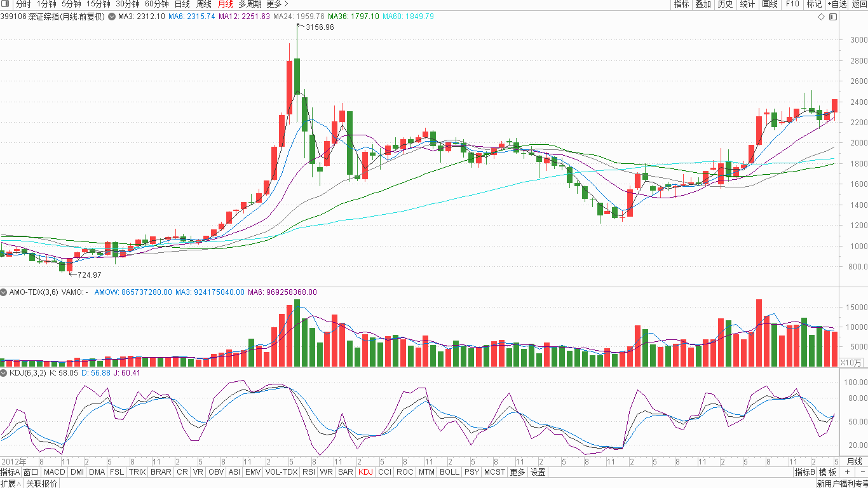Click the 叠加 overlay button
This screenshot has height=488, width=868.
click(x=703, y=4)
